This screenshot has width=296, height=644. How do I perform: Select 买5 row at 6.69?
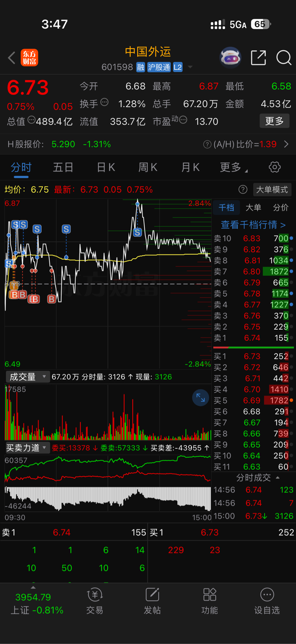click(x=253, y=401)
